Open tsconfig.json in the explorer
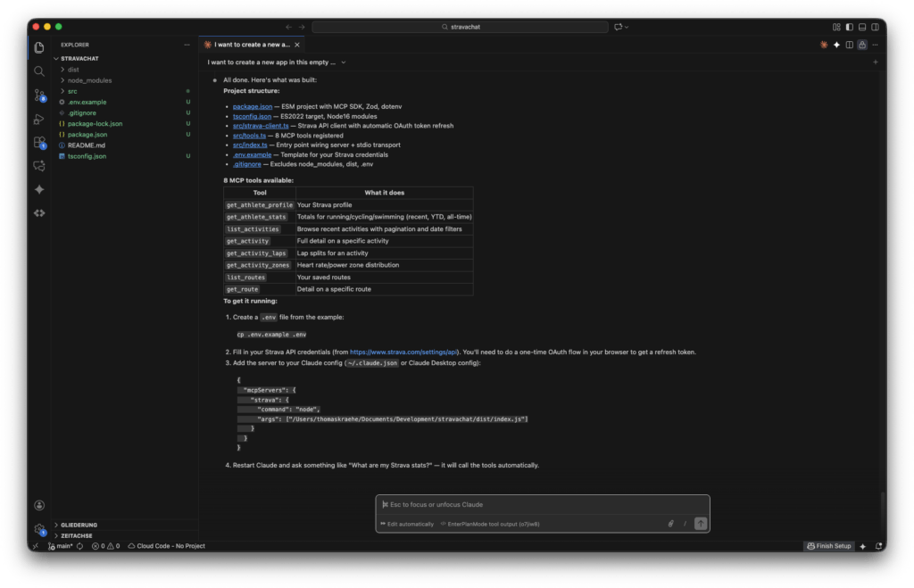 tap(87, 156)
